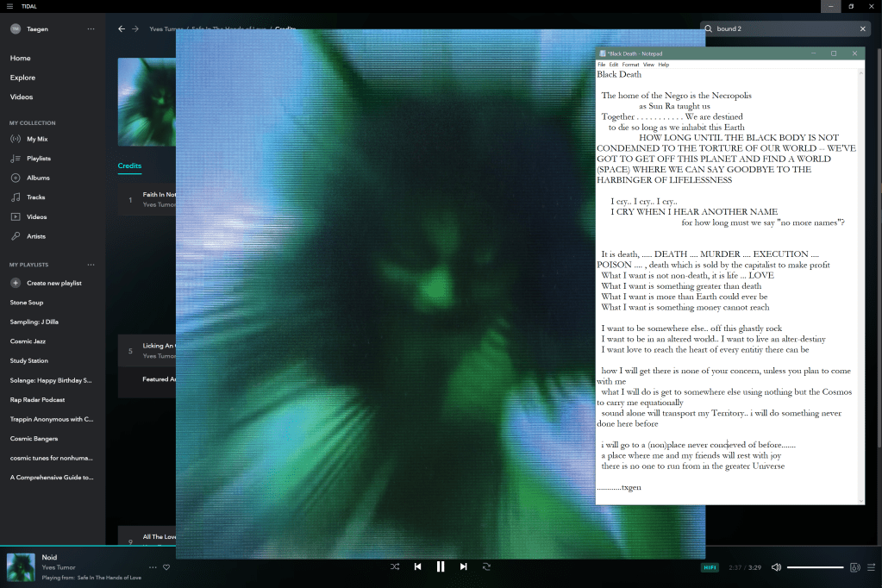882x588 pixels.
Task: Click the HiFi quality badge
Action: pyautogui.click(x=710, y=567)
